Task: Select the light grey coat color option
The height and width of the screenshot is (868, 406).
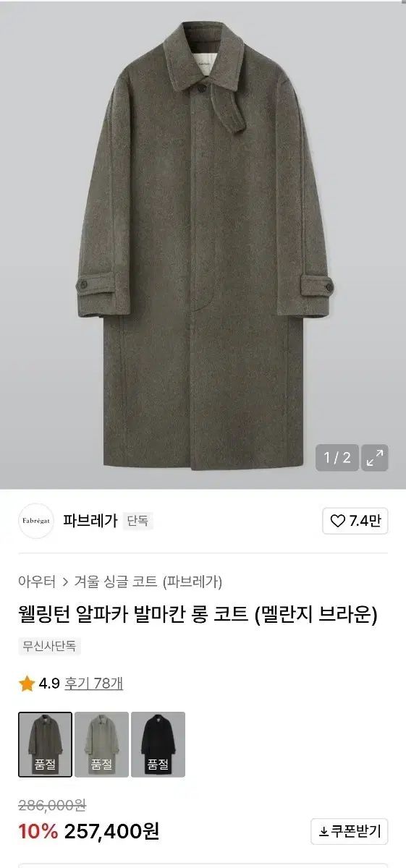Action: pos(101,744)
